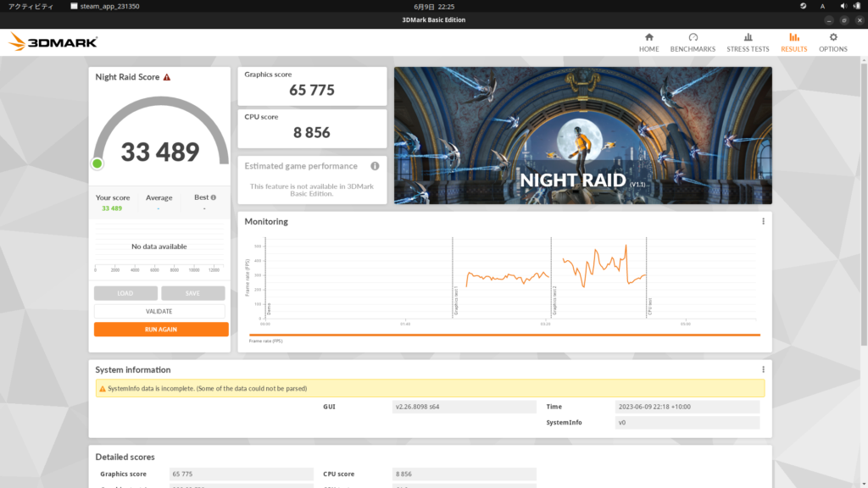Image resolution: width=868 pixels, height=488 pixels.
Task: Click the info icon beside Best
Action: (x=213, y=197)
